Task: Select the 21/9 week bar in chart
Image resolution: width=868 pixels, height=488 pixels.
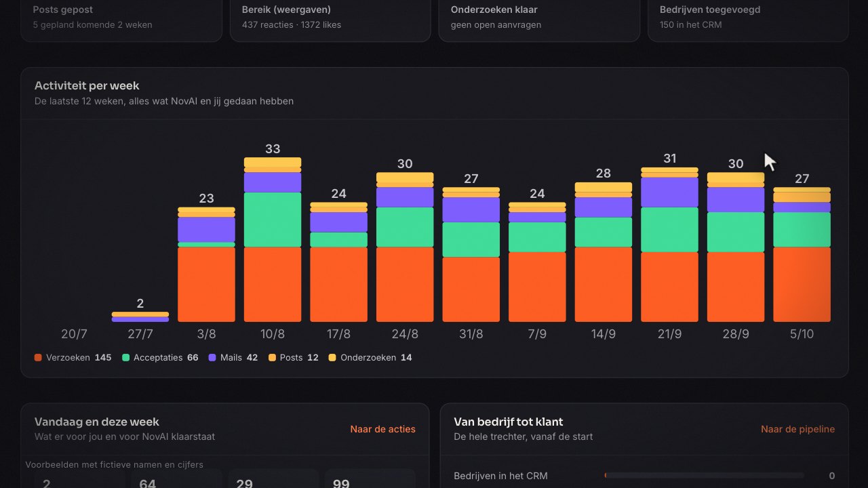Action: click(669, 245)
